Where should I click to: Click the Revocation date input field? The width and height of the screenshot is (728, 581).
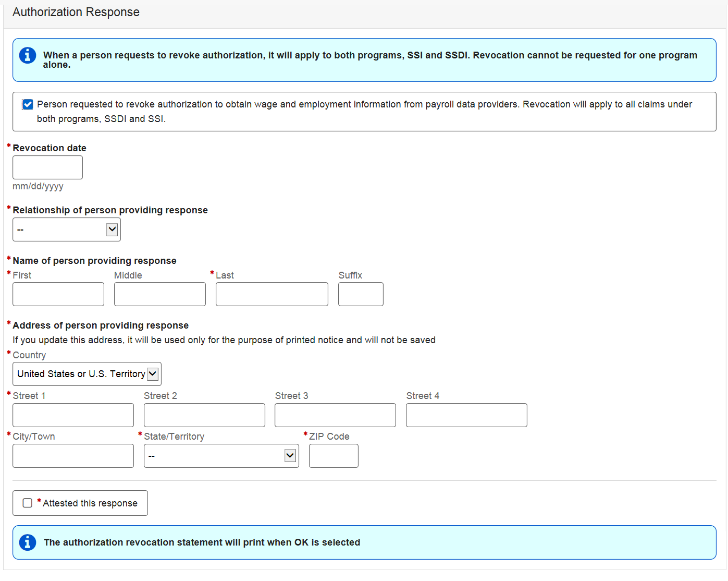(47, 167)
